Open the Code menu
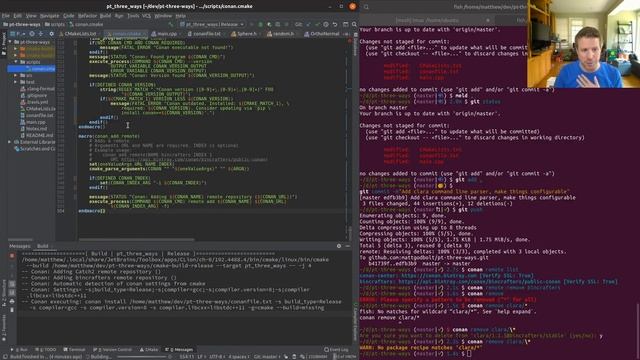Image resolution: width=640 pixels, height=360 pixels. click(69, 16)
